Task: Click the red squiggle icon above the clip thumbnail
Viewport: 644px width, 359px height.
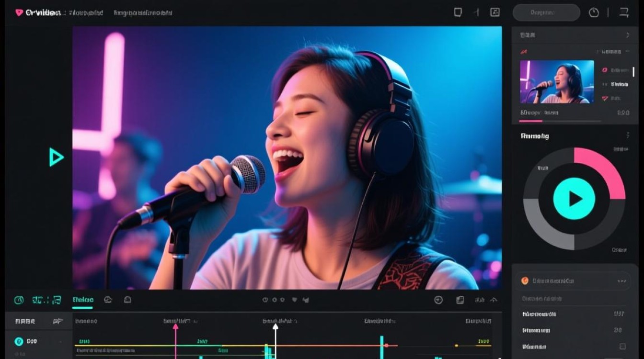Action: tap(524, 51)
